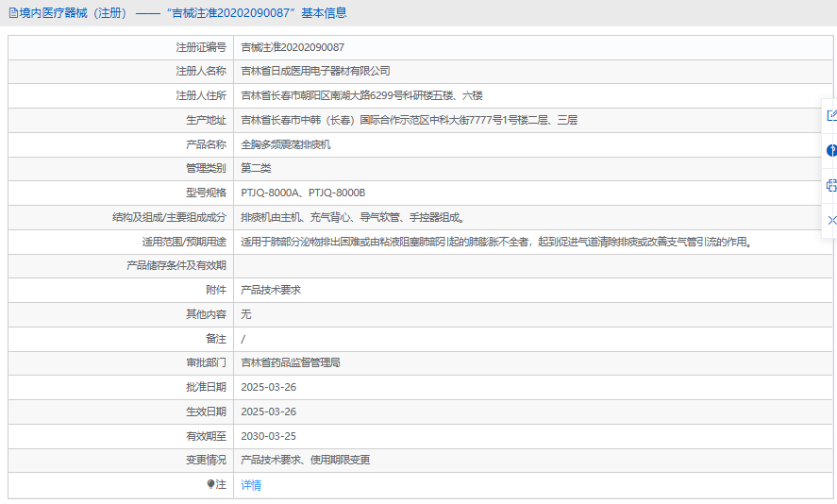Screen dimensions: 837x504
Task: Click the 产品储存条件及有效期 label
Action: pyautogui.click(x=176, y=265)
